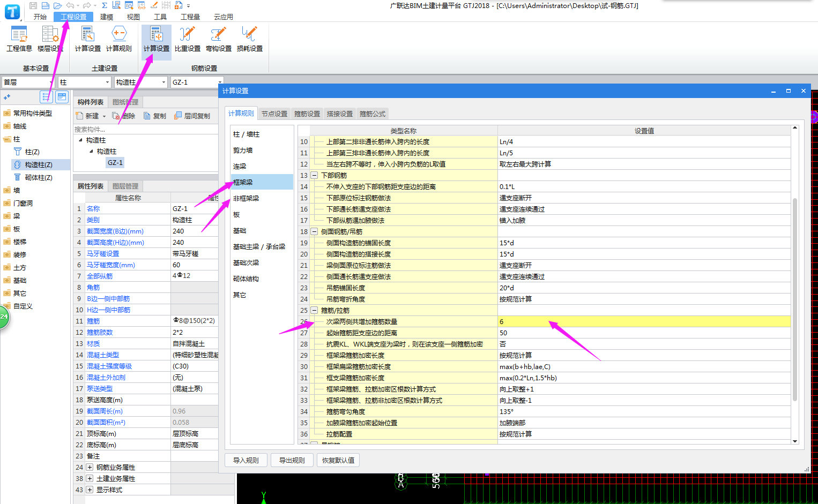Open 弯钩设置 hook settings
This screenshot has width=818, height=504.
[x=219, y=39]
